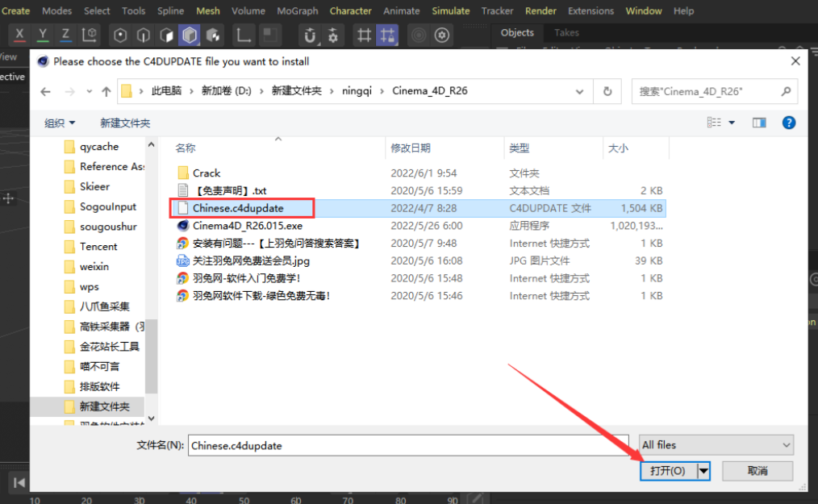The height and width of the screenshot is (504, 818).
Task: Toggle the highlighted locked workplane icon
Action: point(387,35)
